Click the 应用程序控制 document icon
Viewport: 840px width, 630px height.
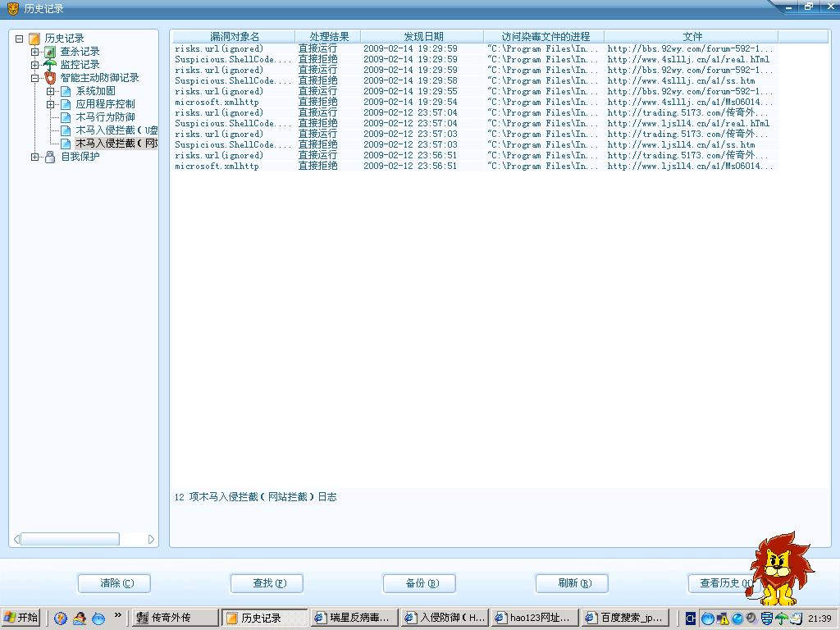click(66, 104)
